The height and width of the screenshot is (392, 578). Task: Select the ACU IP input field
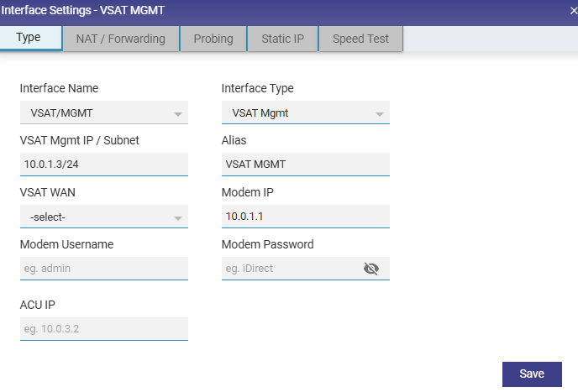coord(103,329)
